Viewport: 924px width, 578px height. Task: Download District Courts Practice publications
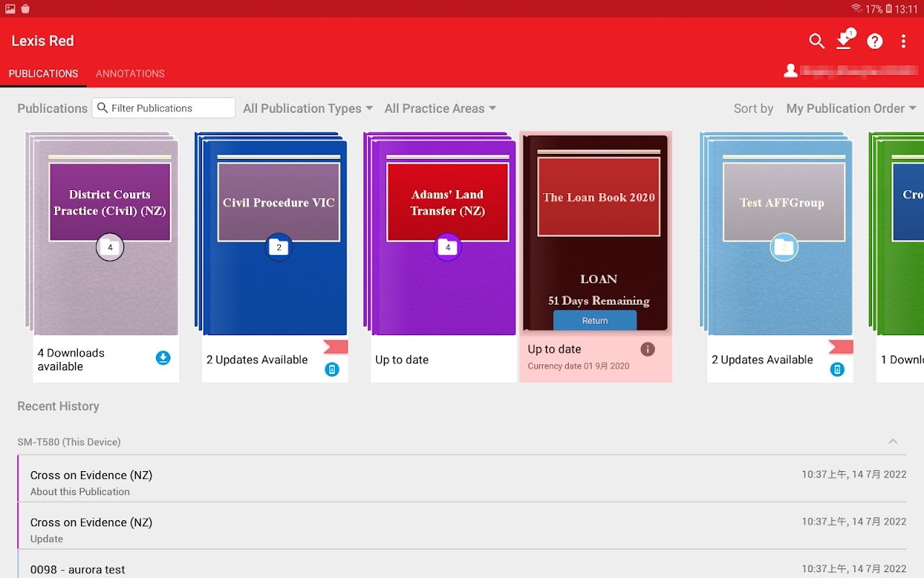pyautogui.click(x=163, y=358)
